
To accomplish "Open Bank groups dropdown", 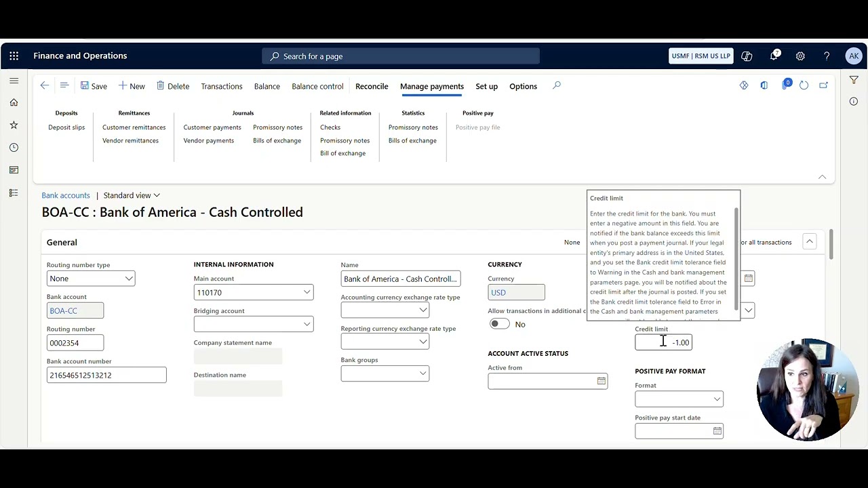I will (422, 373).
